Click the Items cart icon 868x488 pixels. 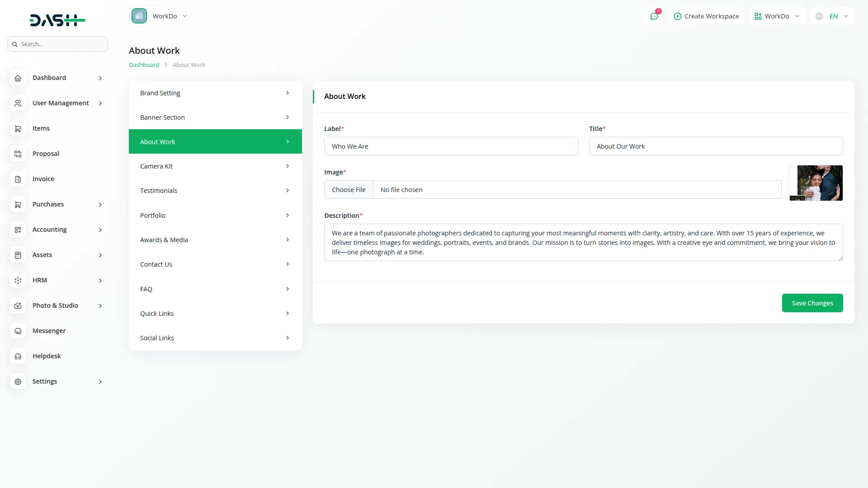click(18, 129)
